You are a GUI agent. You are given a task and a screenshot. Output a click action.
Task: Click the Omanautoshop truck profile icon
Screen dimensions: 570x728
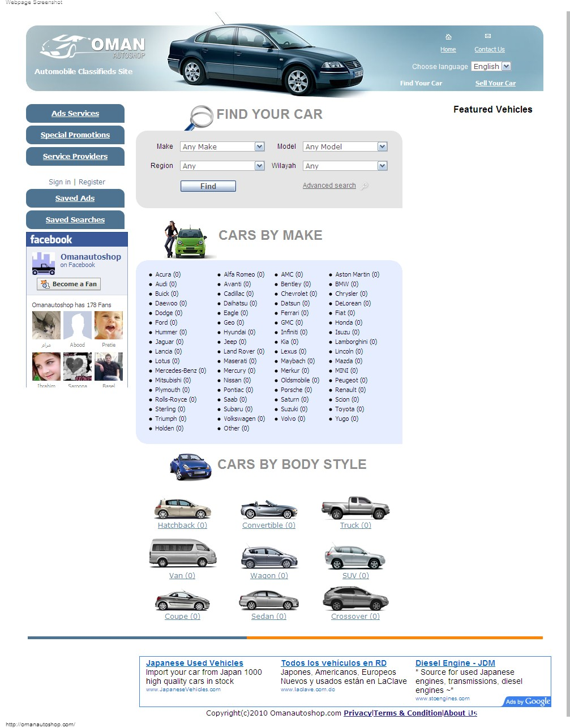click(x=42, y=264)
